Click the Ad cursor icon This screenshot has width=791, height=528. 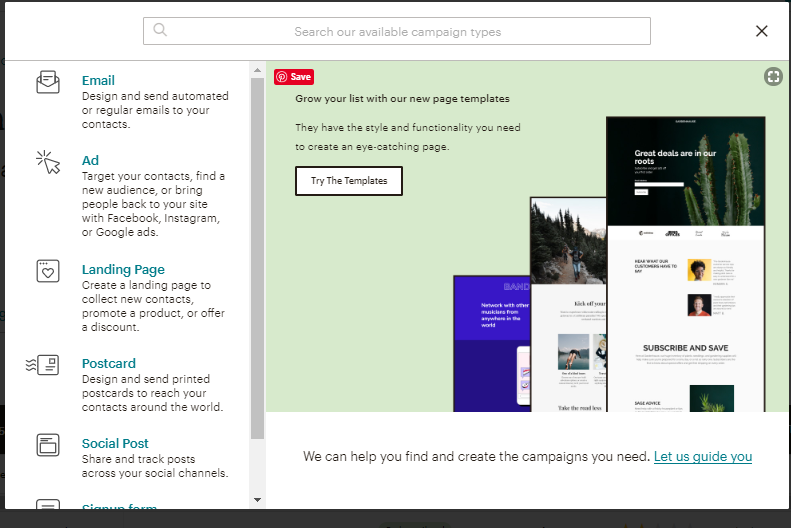(48, 162)
